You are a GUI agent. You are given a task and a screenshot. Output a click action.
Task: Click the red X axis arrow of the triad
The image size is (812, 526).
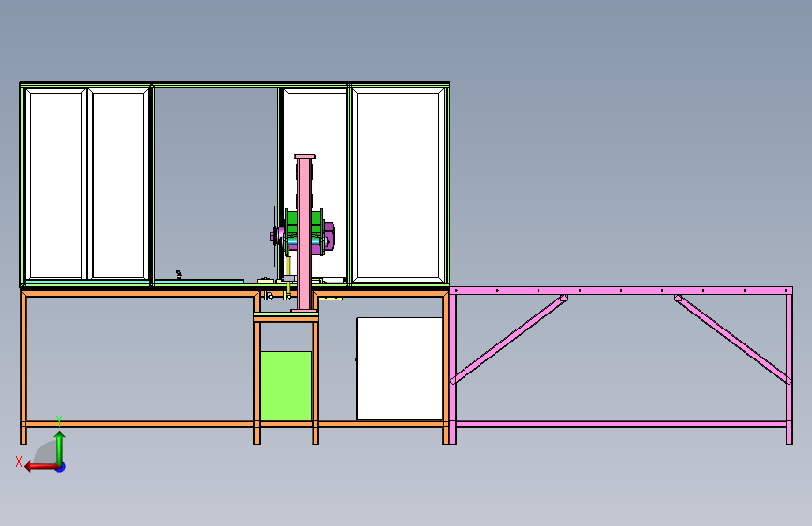(x=40, y=467)
